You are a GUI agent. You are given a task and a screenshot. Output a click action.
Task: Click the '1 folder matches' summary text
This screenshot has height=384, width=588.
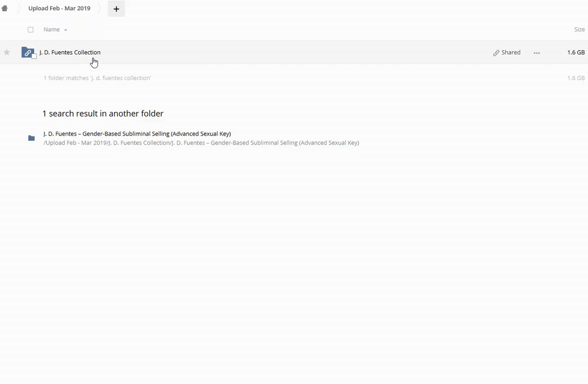(x=97, y=78)
